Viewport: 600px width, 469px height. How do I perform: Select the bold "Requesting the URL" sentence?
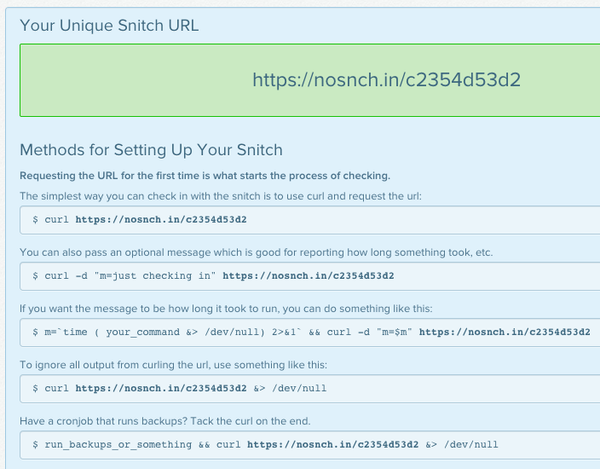tap(205, 176)
